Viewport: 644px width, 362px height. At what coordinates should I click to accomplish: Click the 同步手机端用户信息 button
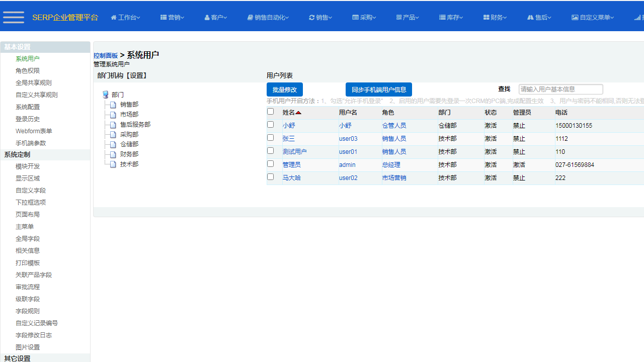(379, 89)
